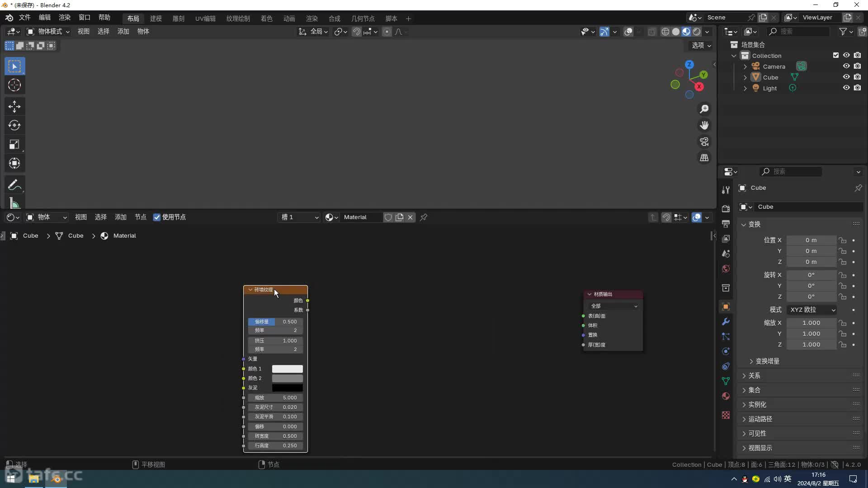Hide Light in viewport eye icon

[x=846, y=88]
